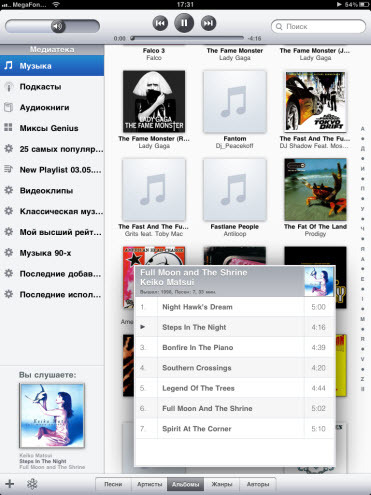The width and height of the screenshot is (371, 495).
Task: Select track Steps In The Night
Action: [x=235, y=327]
